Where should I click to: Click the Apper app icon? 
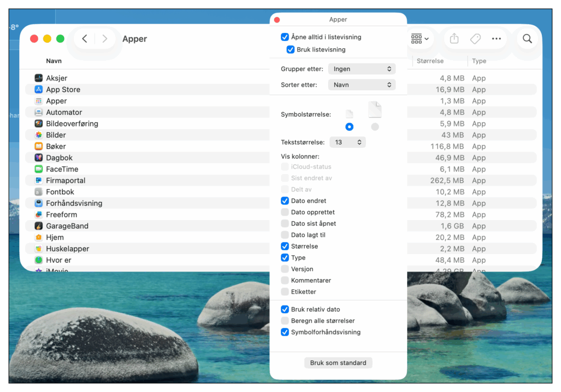pos(39,101)
